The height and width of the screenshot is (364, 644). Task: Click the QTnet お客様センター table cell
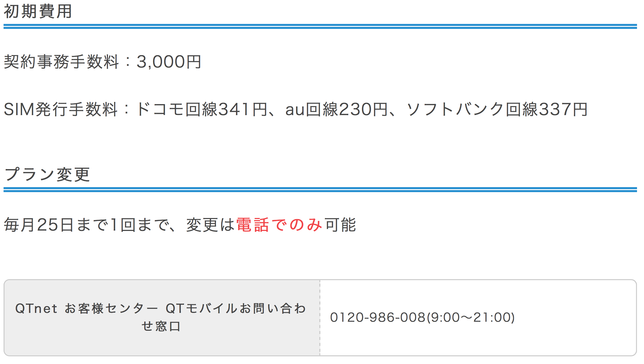(162, 318)
